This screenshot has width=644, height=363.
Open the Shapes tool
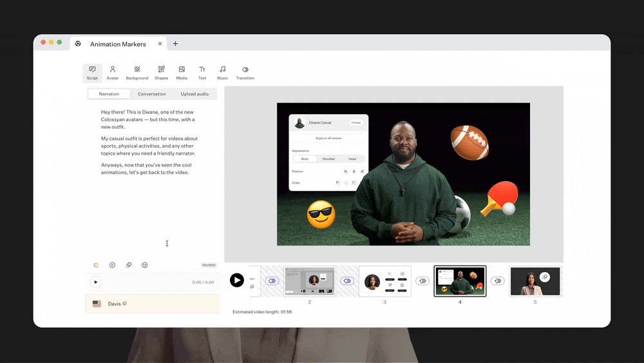click(x=161, y=72)
